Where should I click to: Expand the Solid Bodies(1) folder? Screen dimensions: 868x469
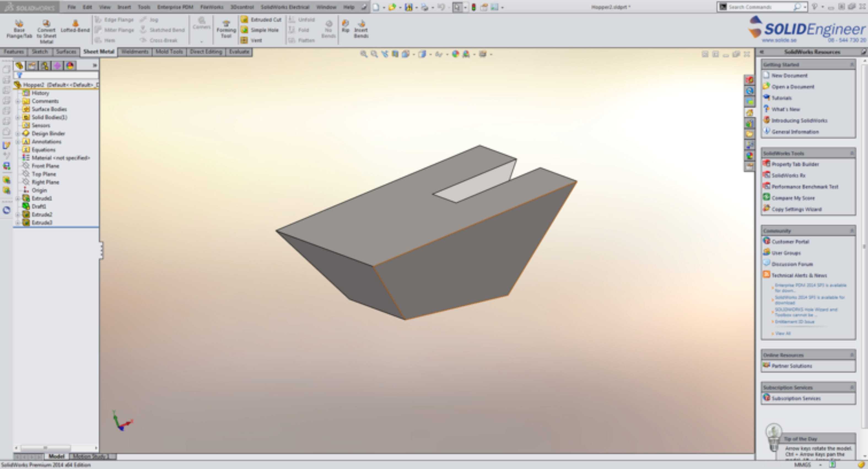(x=18, y=117)
